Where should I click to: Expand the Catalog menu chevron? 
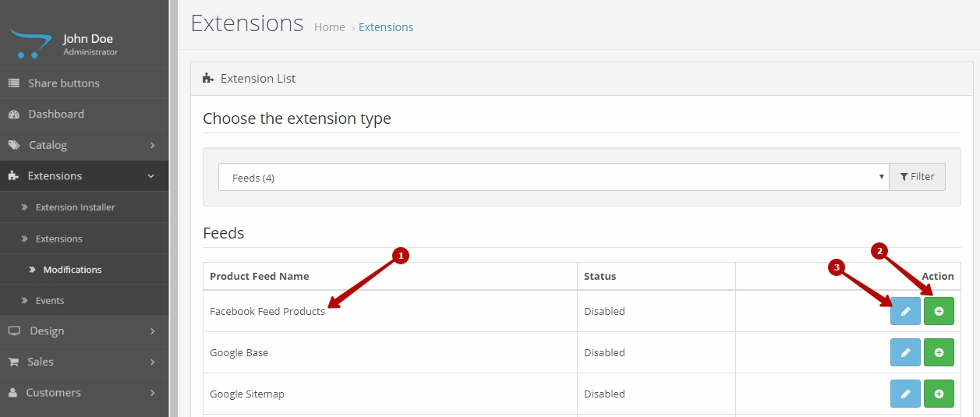tap(153, 145)
